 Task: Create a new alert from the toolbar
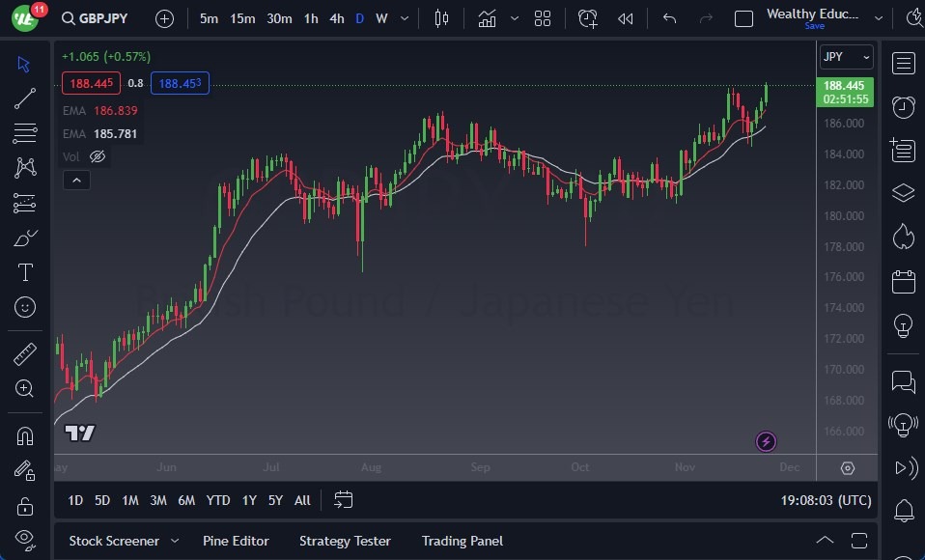click(587, 17)
